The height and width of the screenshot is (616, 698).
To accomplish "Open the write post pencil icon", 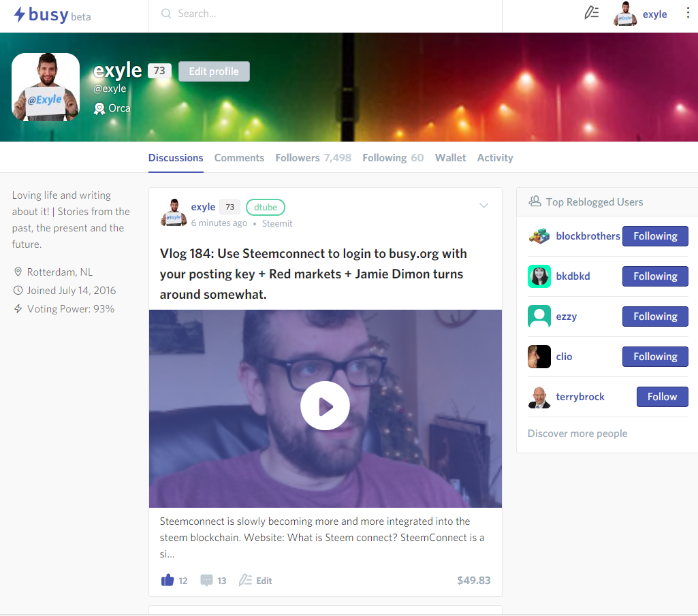I will pos(591,13).
